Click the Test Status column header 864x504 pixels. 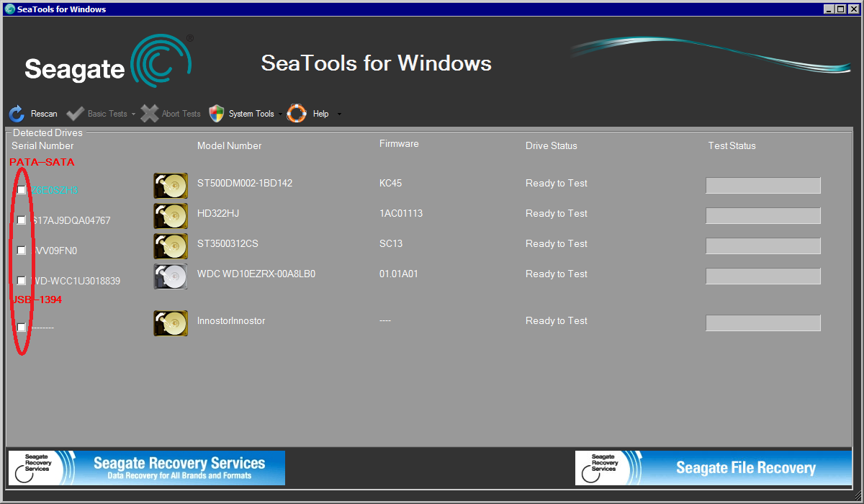732,145
